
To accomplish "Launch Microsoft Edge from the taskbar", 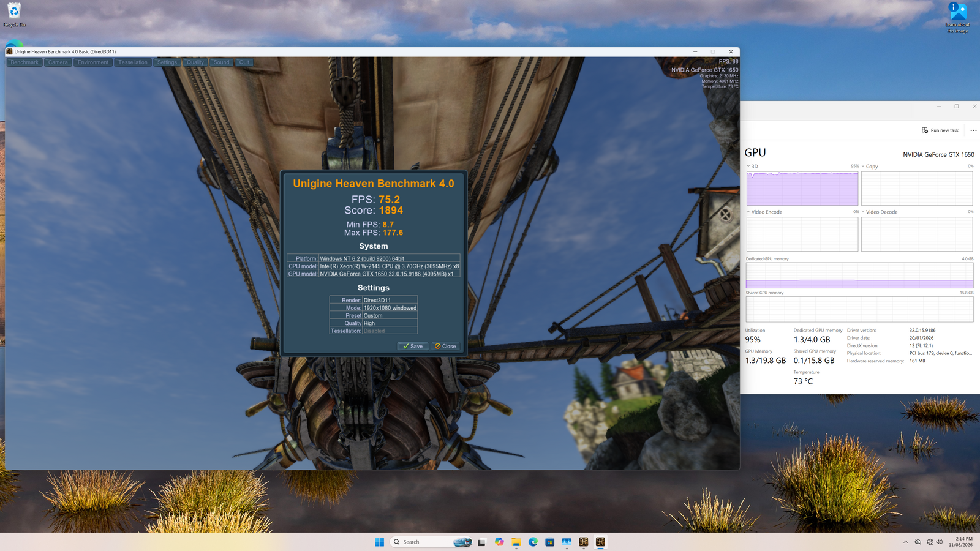I will 533,542.
